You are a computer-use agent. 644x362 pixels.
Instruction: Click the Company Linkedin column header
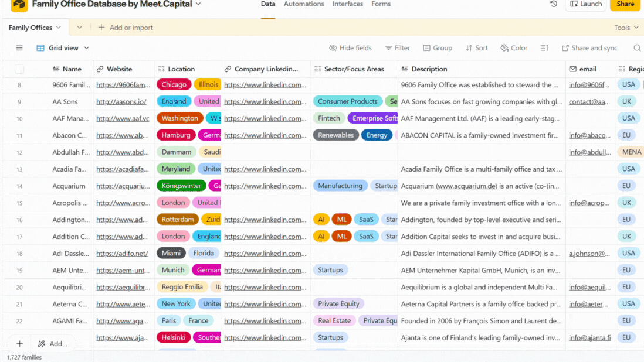point(266,69)
